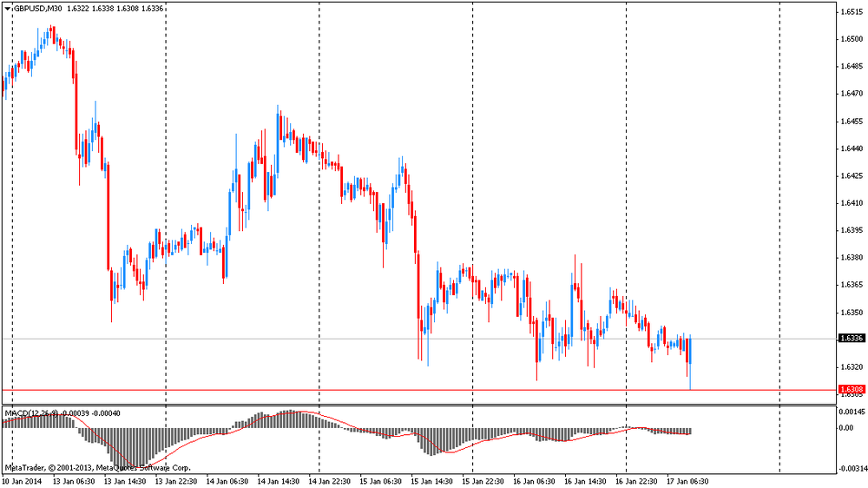Click the 15 Jan 22:30 time label
This screenshot has height=488, width=868.
coord(483,480)
